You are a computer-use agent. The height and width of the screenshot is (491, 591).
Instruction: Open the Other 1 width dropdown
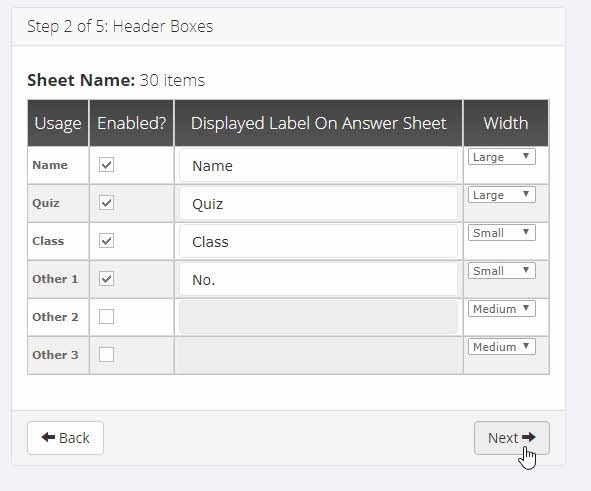coord(502,271)
